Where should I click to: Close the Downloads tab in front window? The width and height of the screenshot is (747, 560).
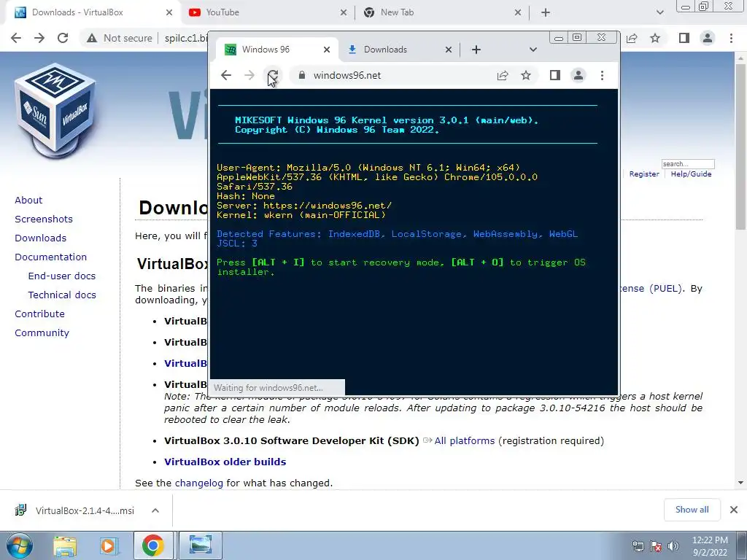point(449,50)
